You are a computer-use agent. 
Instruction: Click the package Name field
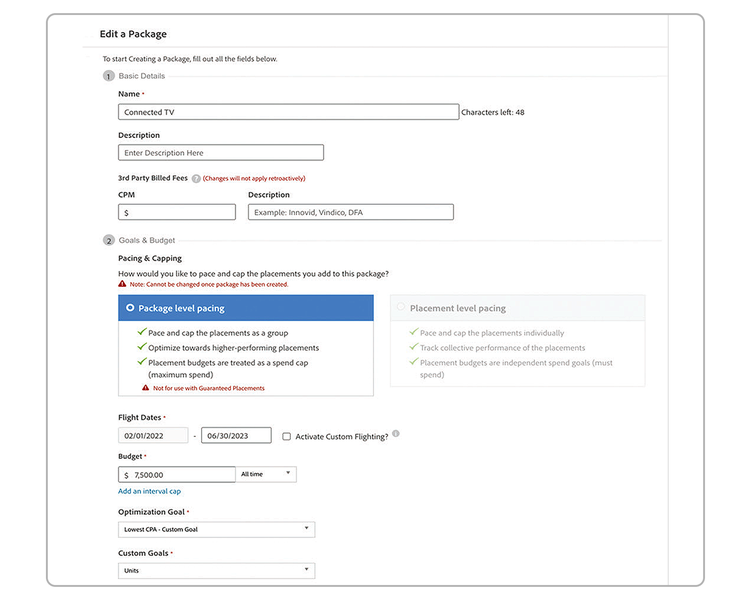[x=288, y=112]
